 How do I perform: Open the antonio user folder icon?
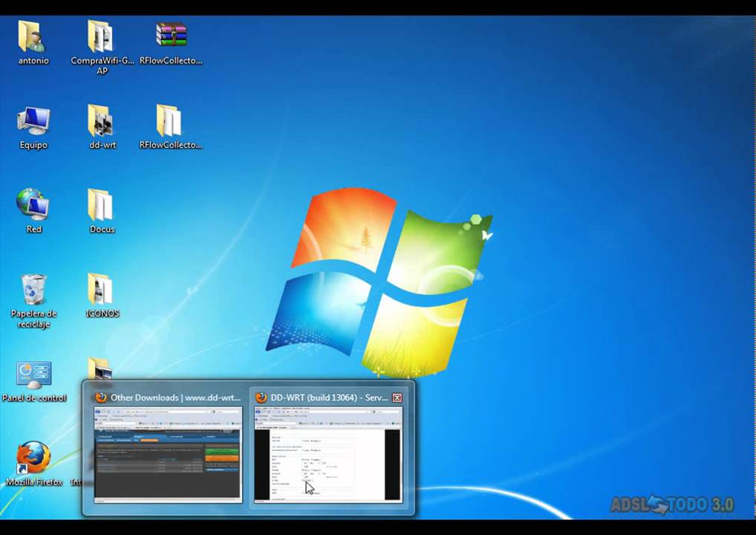pyautogui.click(x=33, y=36)
